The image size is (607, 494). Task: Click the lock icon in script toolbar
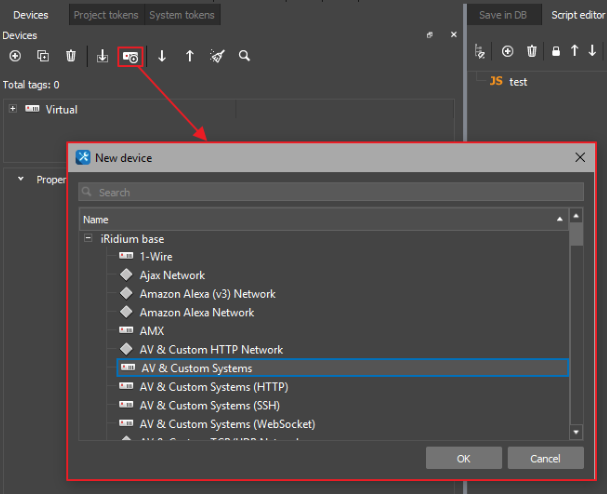point(556,51)
